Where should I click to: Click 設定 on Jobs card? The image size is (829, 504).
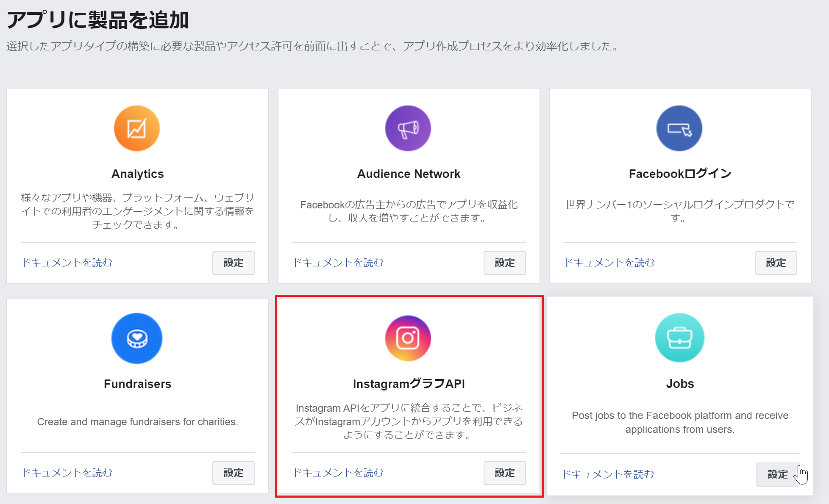point(778,474)
